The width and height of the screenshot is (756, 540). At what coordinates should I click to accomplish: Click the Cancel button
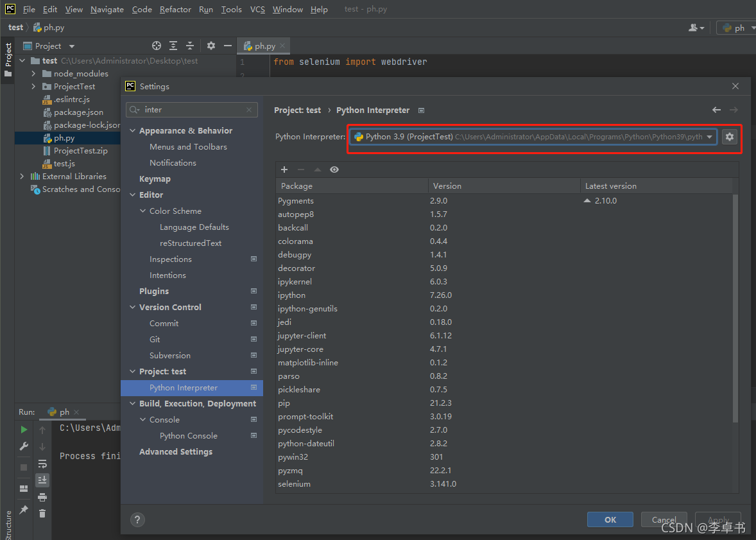664,519
